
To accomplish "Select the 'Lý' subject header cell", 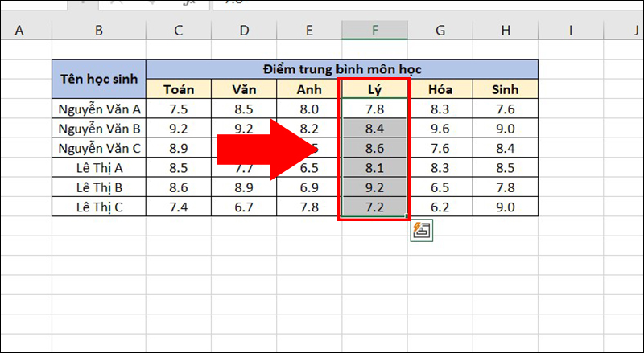I will pyautogui.click(x=374, y=88).
